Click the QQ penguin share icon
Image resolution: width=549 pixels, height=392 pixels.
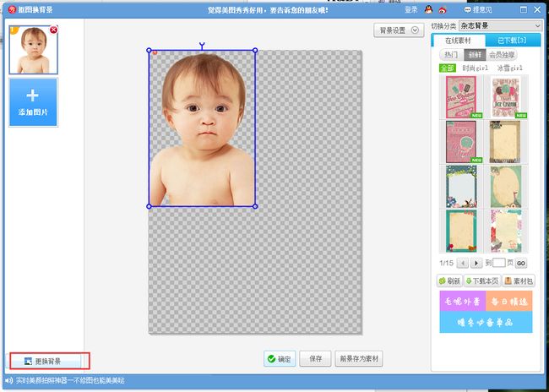428,9
